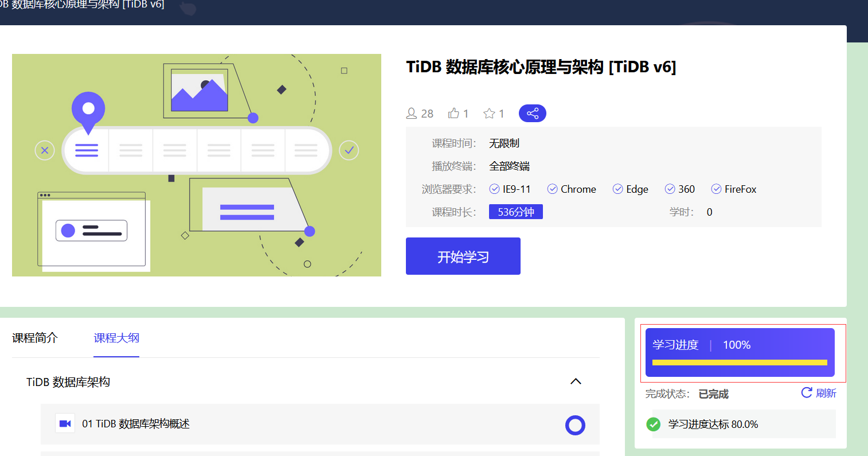This screenshot has width=868, height=456.
Task: Click the 360 browser check icon
Action: tap(670, 189)
